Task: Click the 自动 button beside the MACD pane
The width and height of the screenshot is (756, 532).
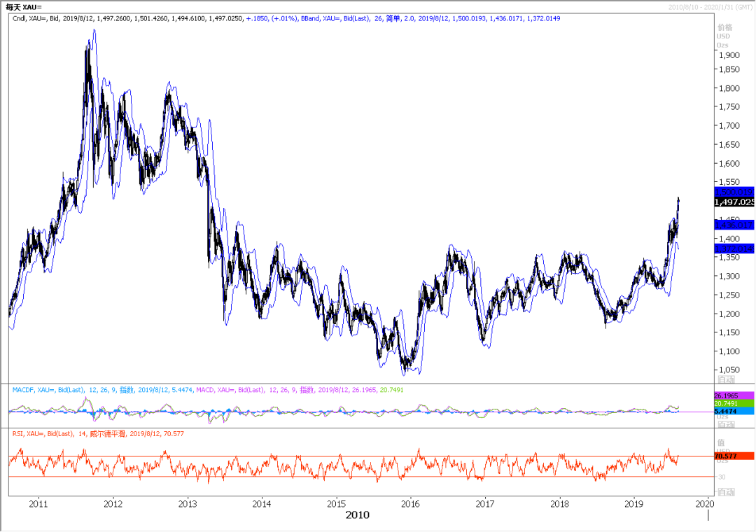Action: click(726, 424)
